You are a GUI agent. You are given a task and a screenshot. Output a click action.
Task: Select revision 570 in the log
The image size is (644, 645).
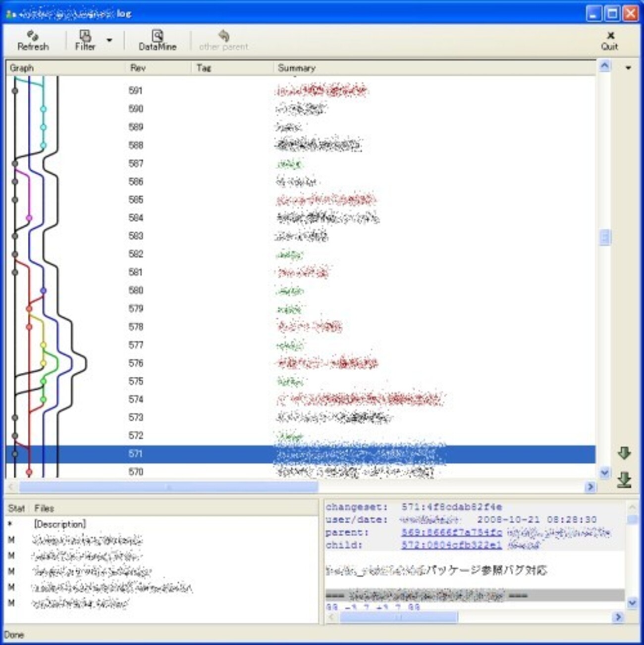coord(300,472)
